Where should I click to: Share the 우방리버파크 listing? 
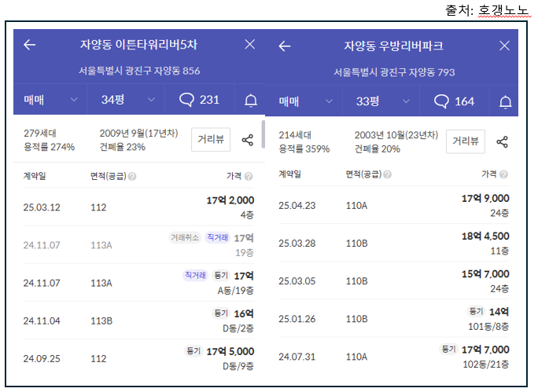(503, 142)
